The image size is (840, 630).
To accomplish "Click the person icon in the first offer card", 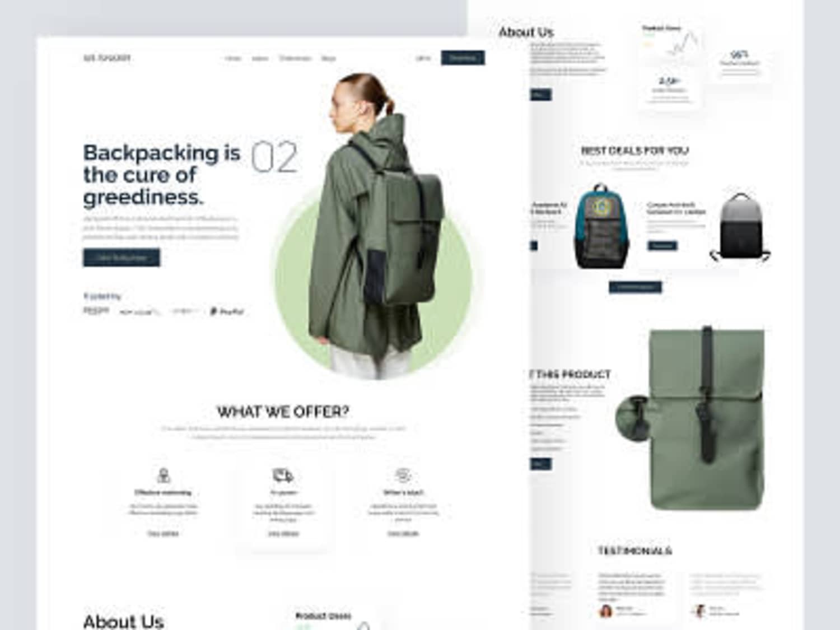I will tap(164, 476).
